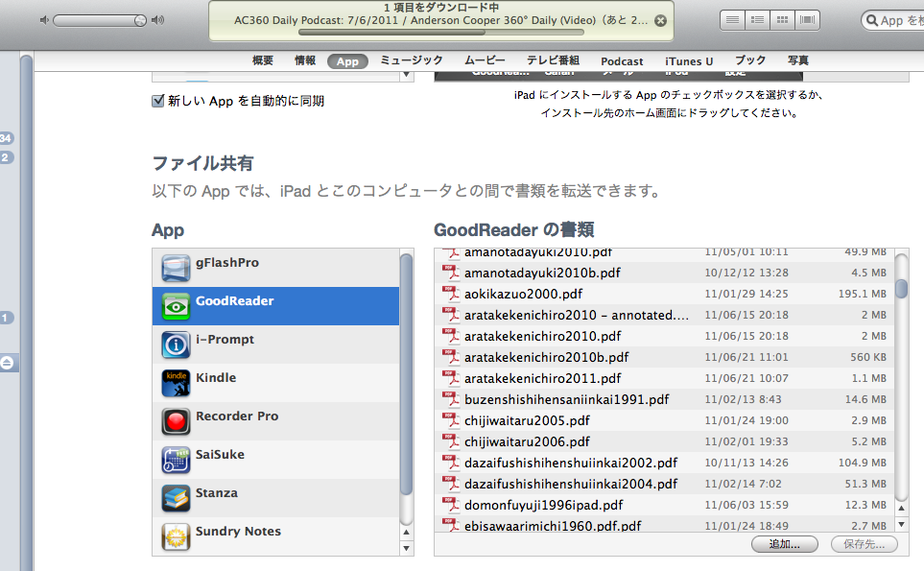Click the date 11/01/29 14:25
924x571 pixels.
pos(746,294)
